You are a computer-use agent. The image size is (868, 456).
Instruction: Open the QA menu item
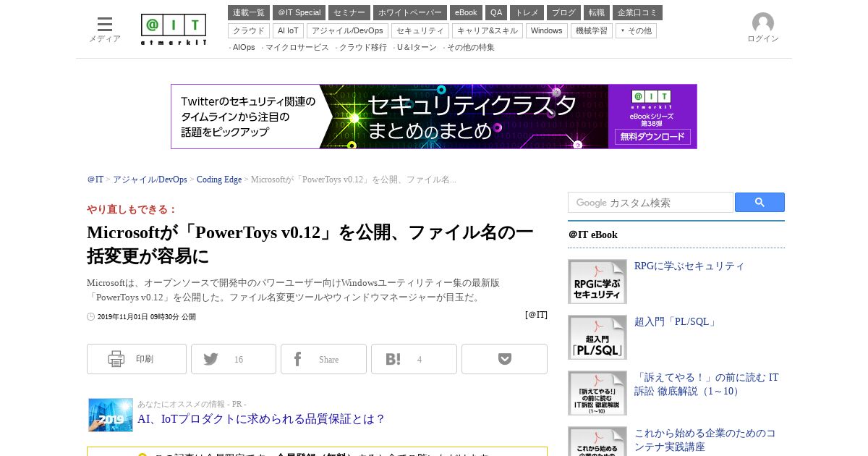(x=496, y=12)
